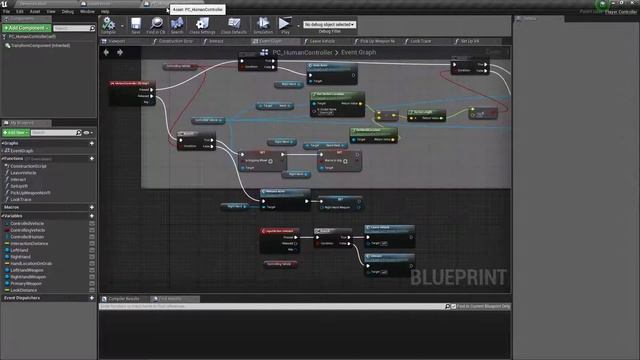The width and height of the screenshot is (640, 360).
Task: Select PC_HumanController(self) in components
Action: point(32,37)
